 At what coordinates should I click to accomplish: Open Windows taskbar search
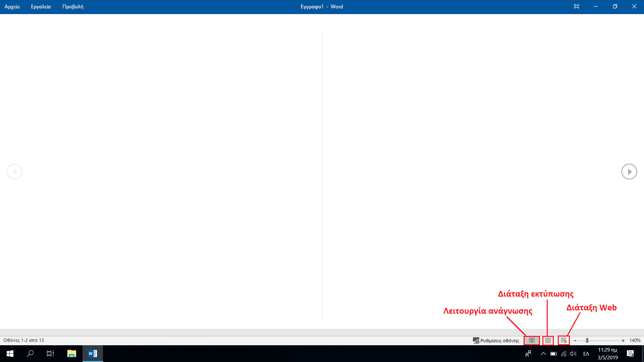30,354
